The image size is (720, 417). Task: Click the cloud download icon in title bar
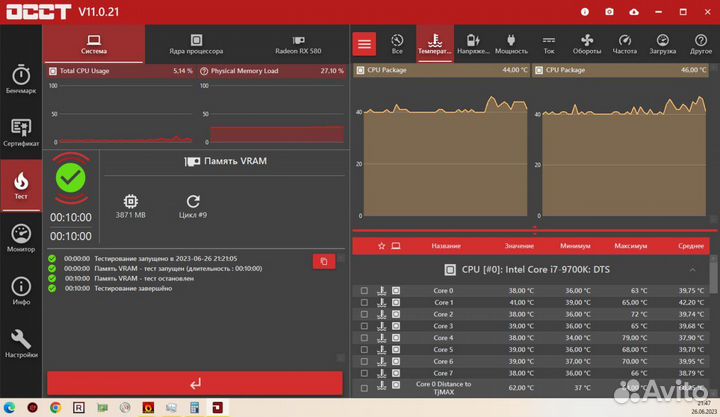[x=634, y=12]
